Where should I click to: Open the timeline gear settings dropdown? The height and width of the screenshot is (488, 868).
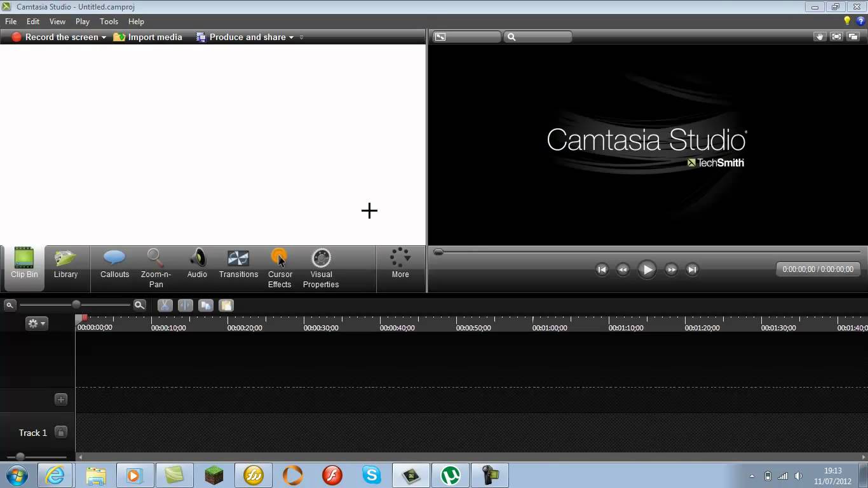[36, 323]
